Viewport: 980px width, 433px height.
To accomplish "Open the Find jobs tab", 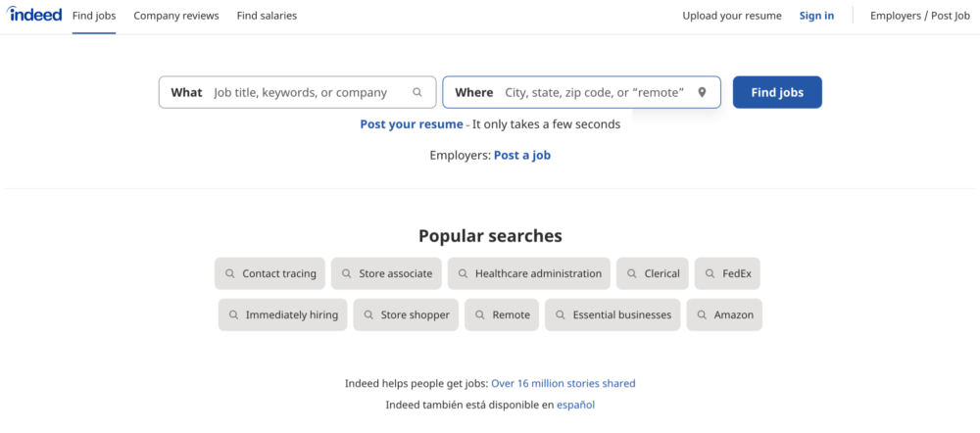I will 94,16.
